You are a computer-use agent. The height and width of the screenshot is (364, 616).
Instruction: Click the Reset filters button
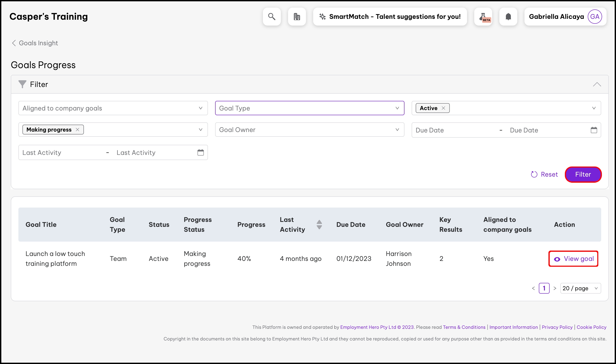[x=544, y=174]
